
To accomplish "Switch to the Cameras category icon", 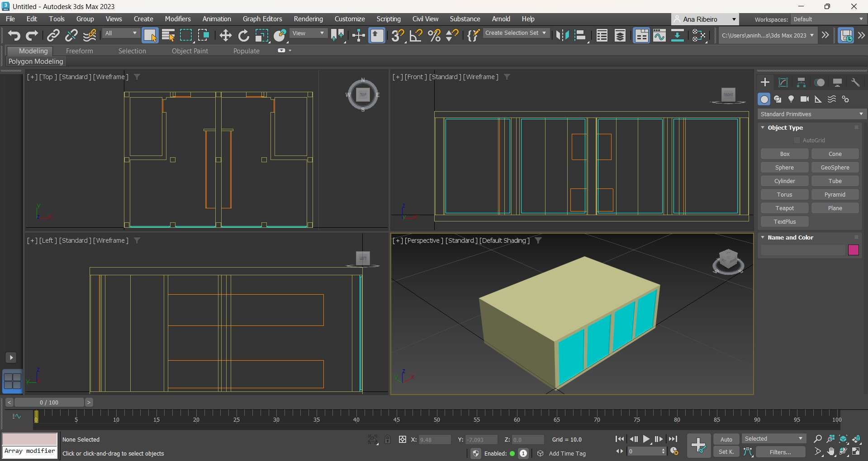I will click(804, 99).
